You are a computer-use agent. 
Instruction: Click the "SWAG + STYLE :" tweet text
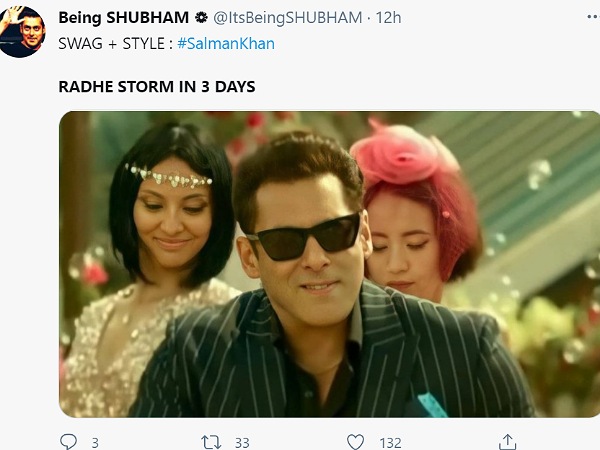(x=115, y=43)
